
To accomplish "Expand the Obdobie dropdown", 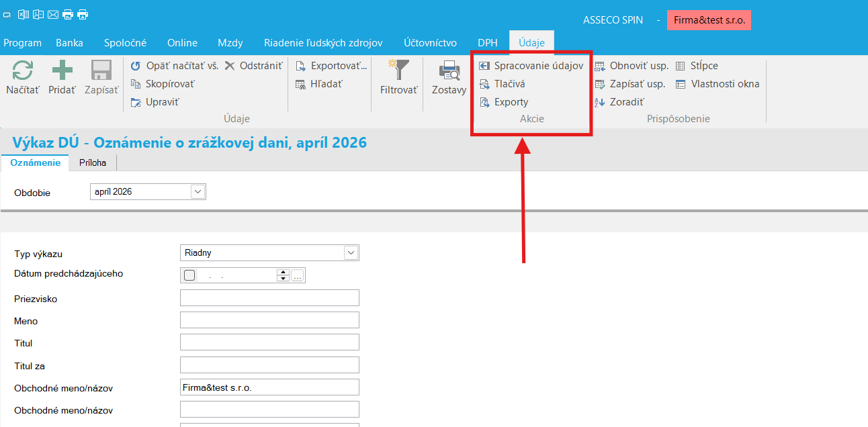I will (x=198, y=192).
